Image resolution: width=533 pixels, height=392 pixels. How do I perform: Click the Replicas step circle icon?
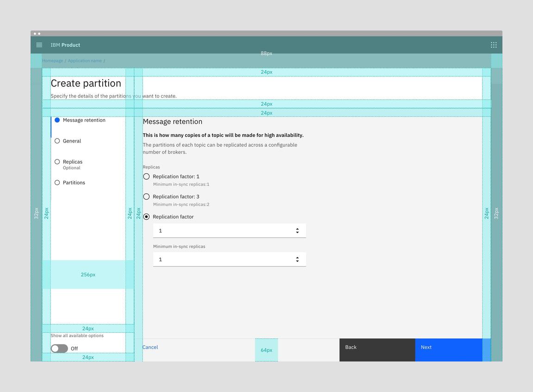(57, 162)
